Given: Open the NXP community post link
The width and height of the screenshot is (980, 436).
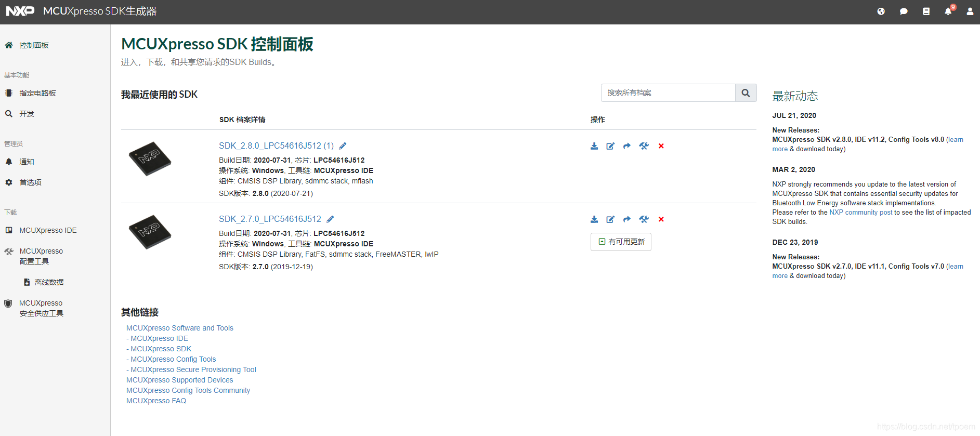Looking at the screenshot, I should coord(861,213).
